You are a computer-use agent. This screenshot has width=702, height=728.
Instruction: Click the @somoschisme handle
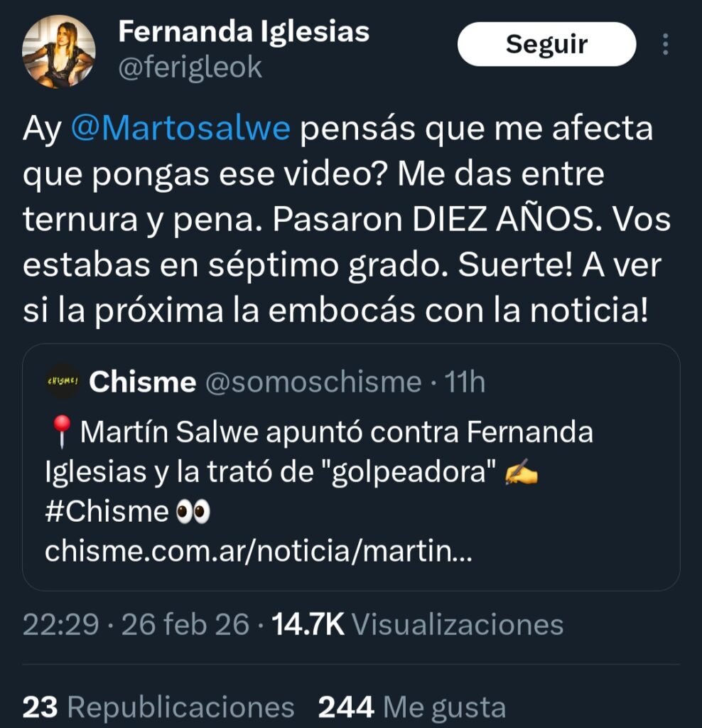click(313, 382)
